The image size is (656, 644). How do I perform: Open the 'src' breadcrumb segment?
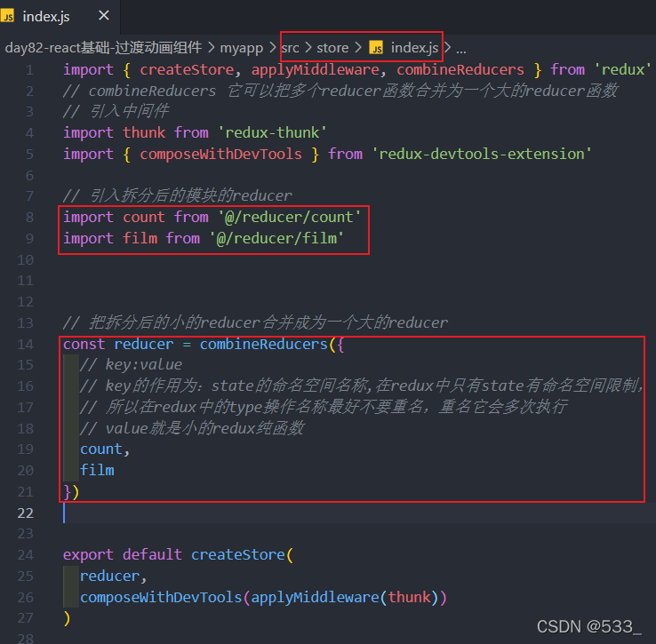(x=291, y=48)
